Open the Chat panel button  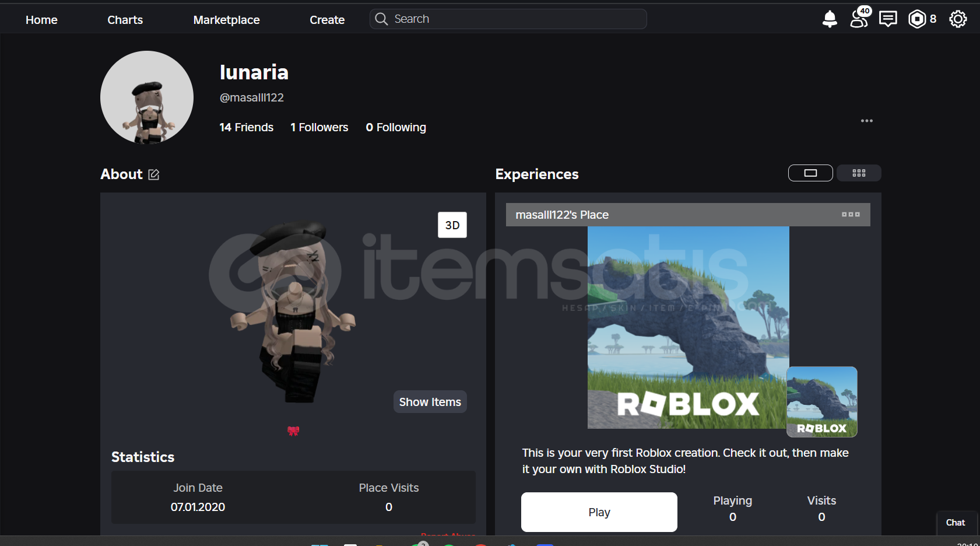pos(956,523)
